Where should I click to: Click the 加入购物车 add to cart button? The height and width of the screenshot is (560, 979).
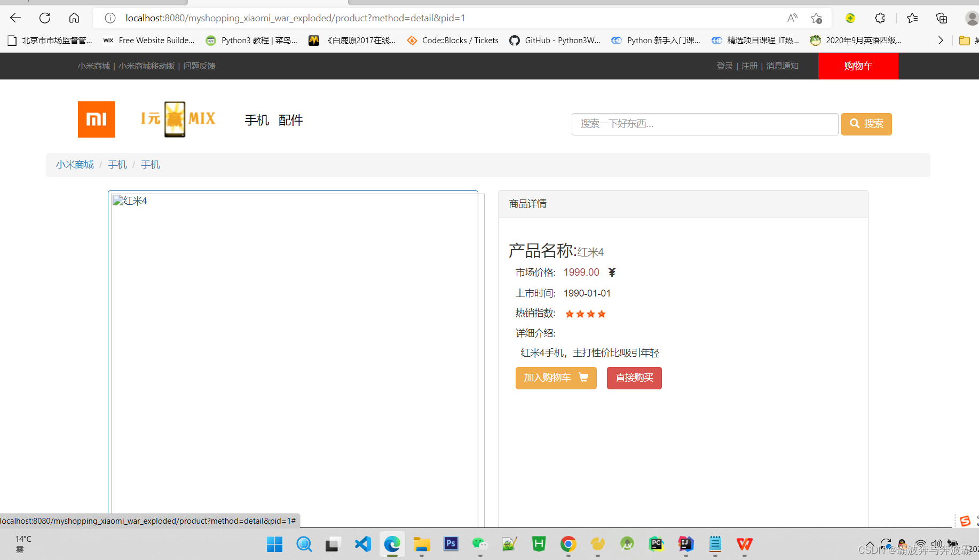(x=556, y=378)
